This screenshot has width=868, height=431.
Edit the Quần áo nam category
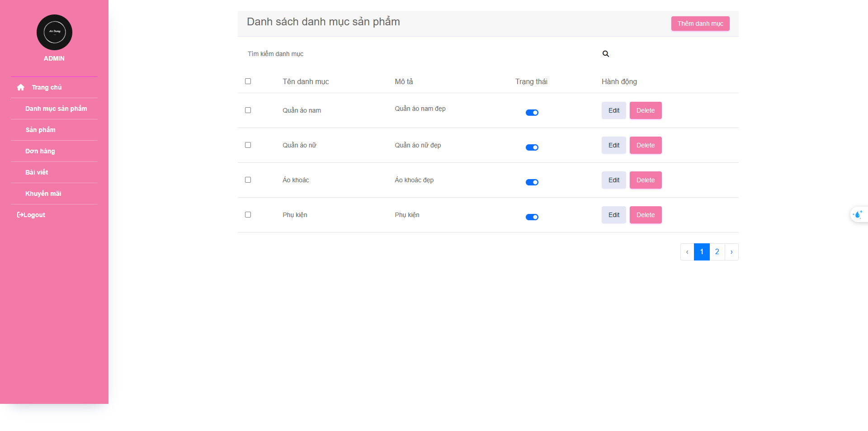[614, 110]
